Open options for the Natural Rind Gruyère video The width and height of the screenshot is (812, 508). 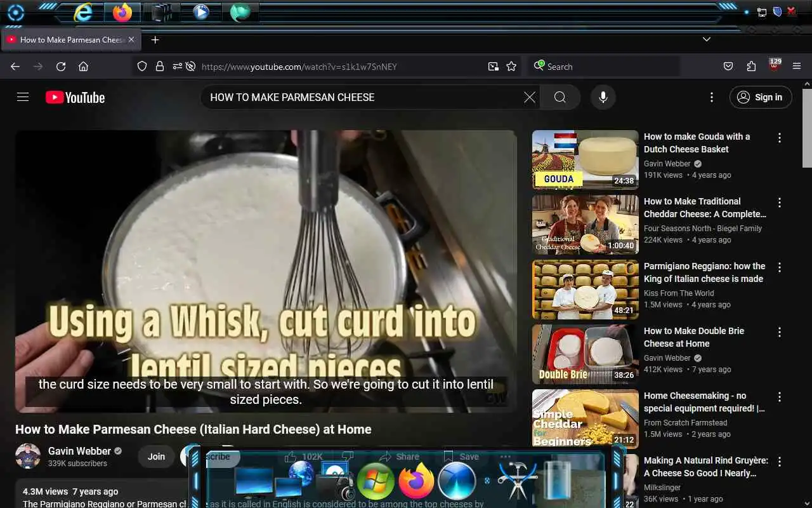click(x=780, y=462)
